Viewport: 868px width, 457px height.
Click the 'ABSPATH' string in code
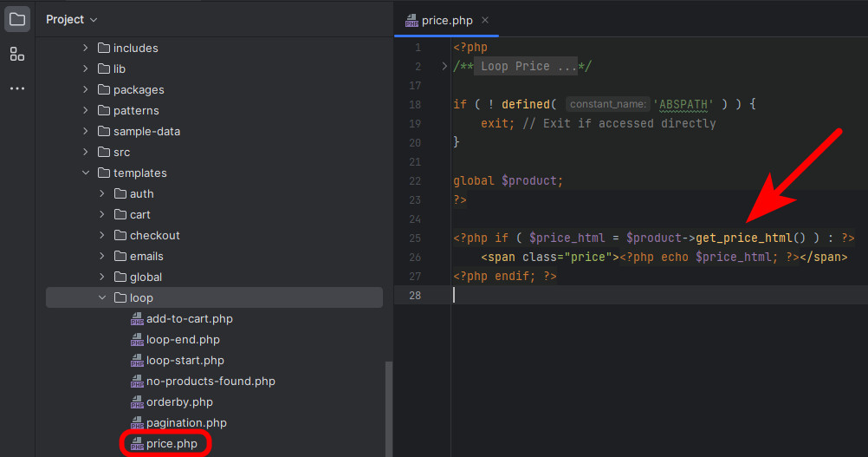683,104
